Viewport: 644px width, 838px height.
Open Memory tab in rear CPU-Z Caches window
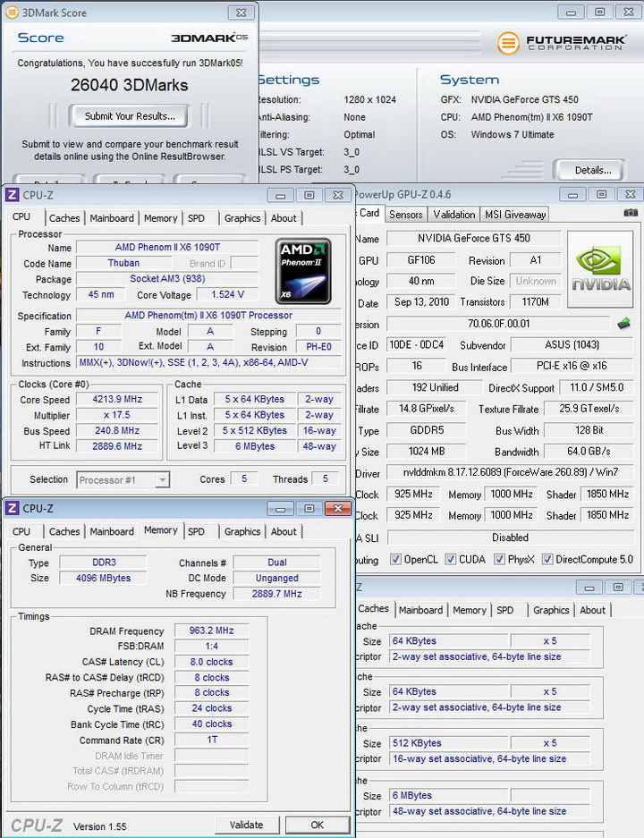[470, 610]
